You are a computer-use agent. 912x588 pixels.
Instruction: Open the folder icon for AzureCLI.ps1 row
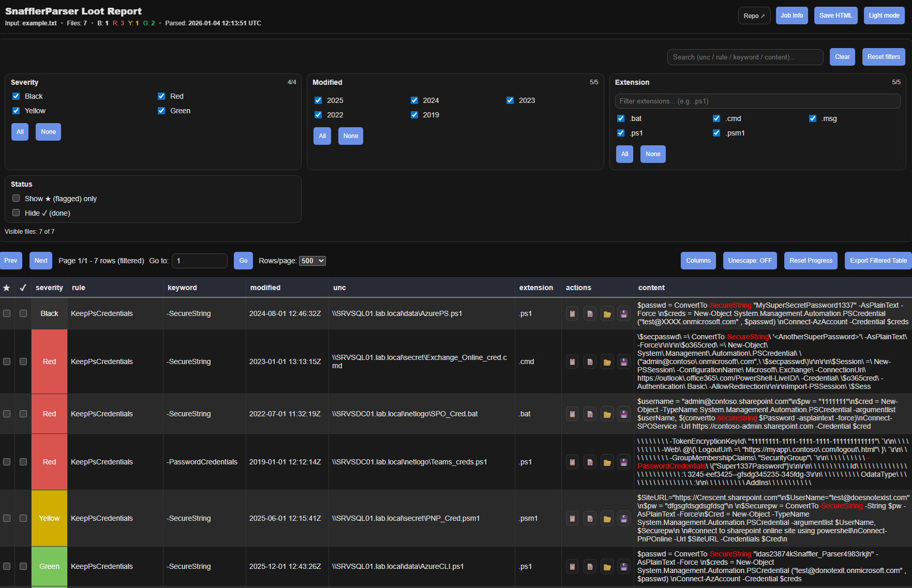[607, 567]
